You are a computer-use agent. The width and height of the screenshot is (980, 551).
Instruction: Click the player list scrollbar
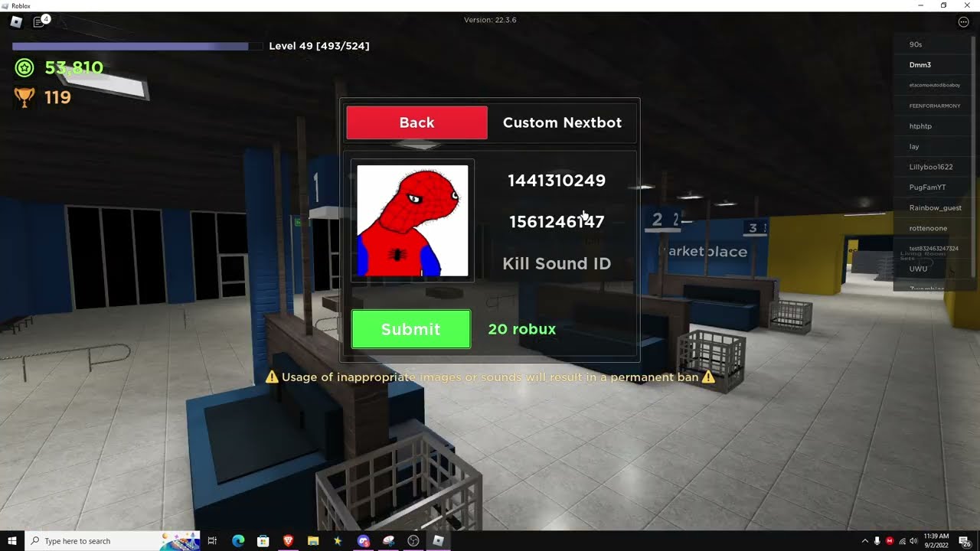point(975,155)
